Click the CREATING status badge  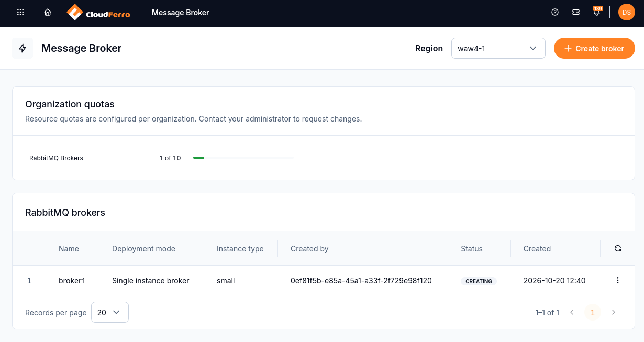(x=479, y=281)
